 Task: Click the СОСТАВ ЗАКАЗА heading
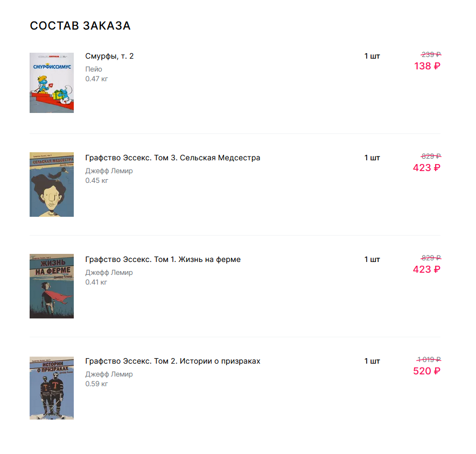coord(80,26)
